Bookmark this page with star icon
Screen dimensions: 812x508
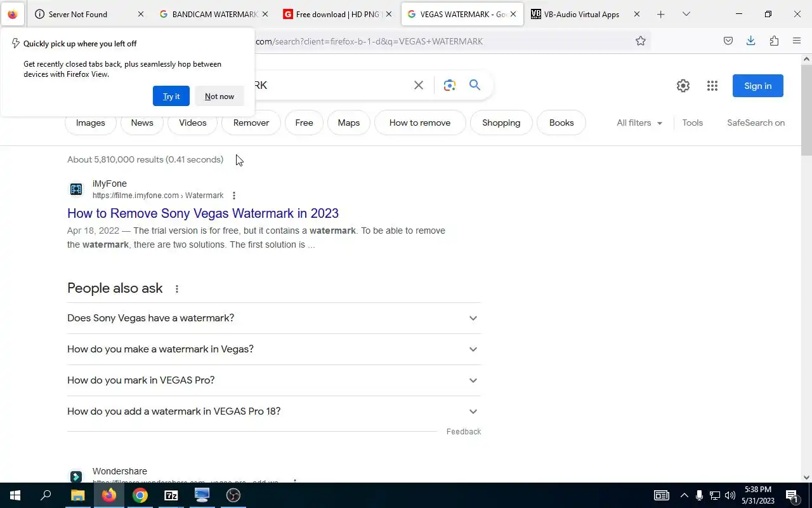click(x=641, y=41)
